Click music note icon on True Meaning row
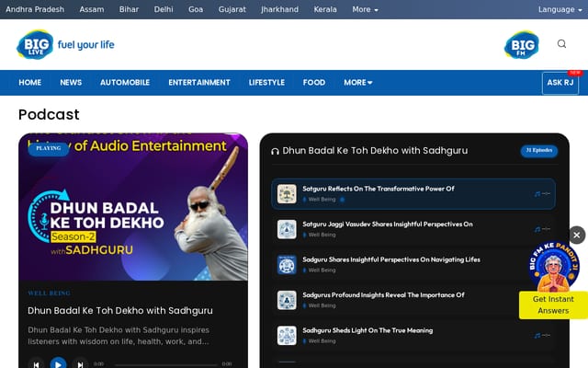 click(537, 335)
